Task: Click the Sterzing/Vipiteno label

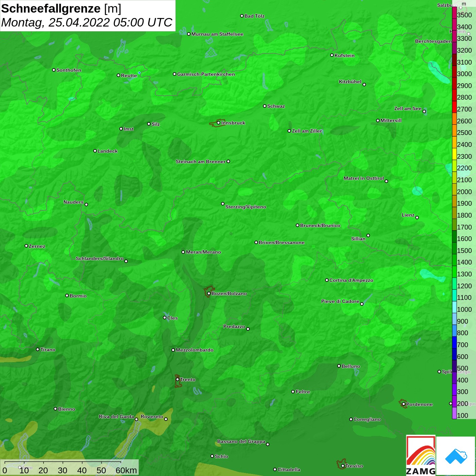Action: point(246,207)
